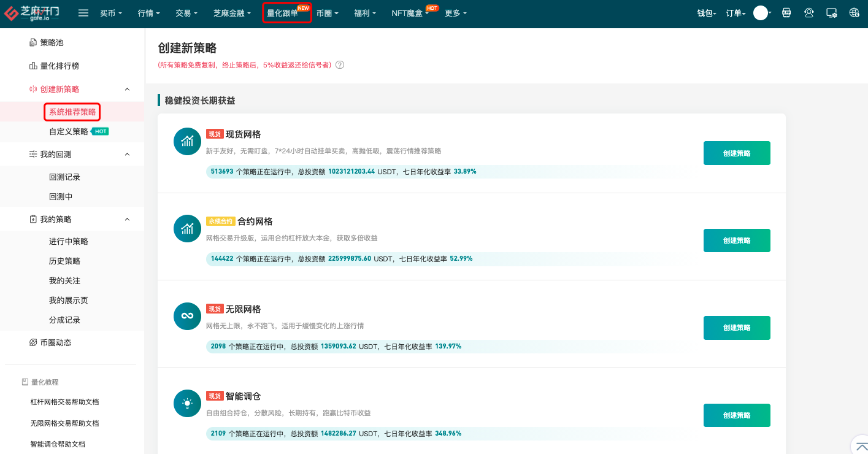Open the hamburger menu icon
This screenshot has height=454, width=868.
click(x=83, y=13)
